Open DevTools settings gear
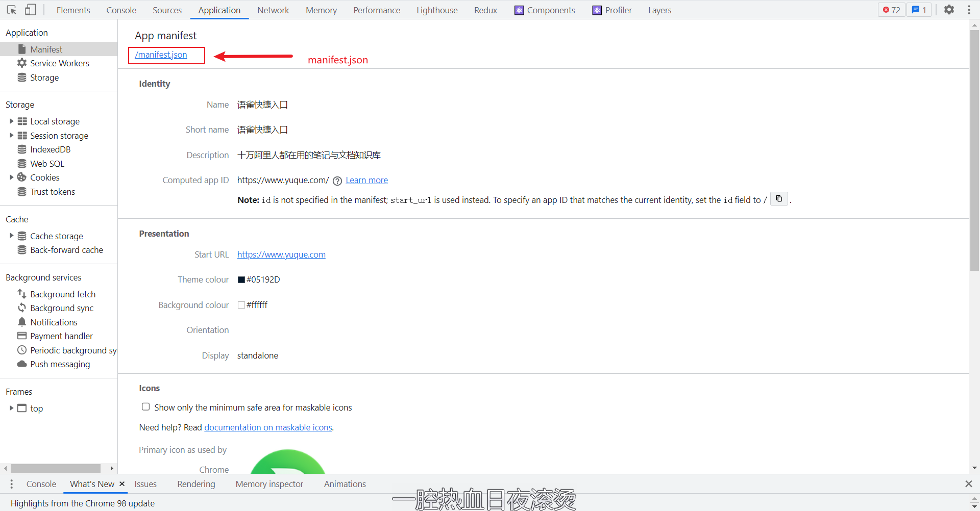Viewport: 980px width, 511px height. pos(949,10)
